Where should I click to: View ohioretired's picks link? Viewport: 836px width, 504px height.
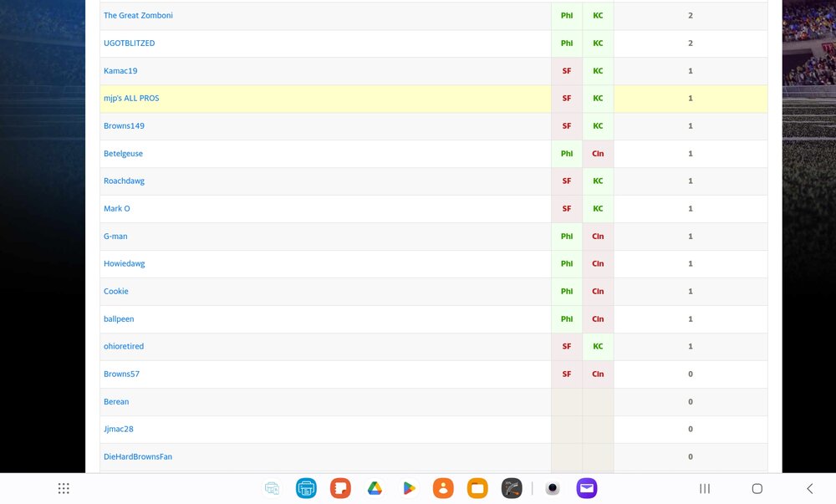pos(124,346)
